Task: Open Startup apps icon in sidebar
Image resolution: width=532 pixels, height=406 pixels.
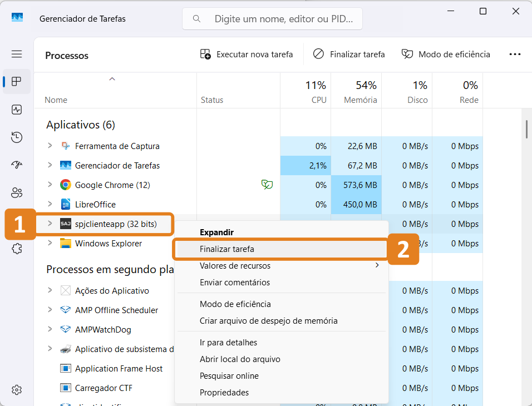Action: [17, 165]
